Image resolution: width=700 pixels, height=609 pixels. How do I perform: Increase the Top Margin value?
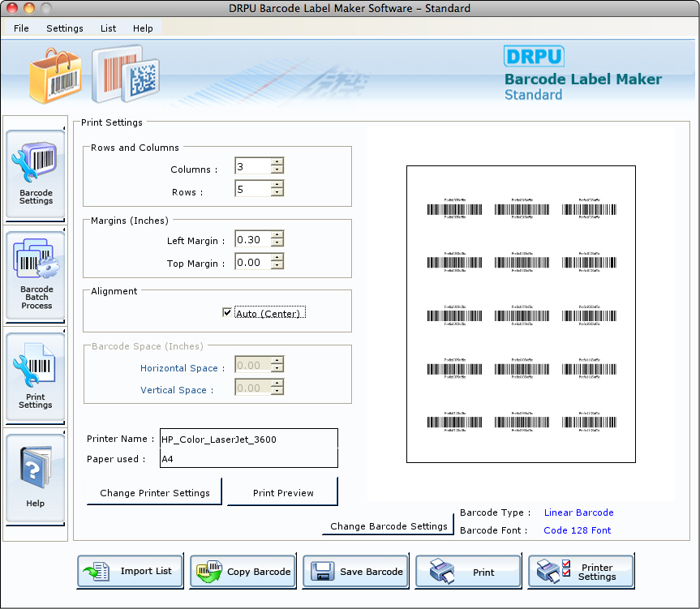(x=277, y=257)
